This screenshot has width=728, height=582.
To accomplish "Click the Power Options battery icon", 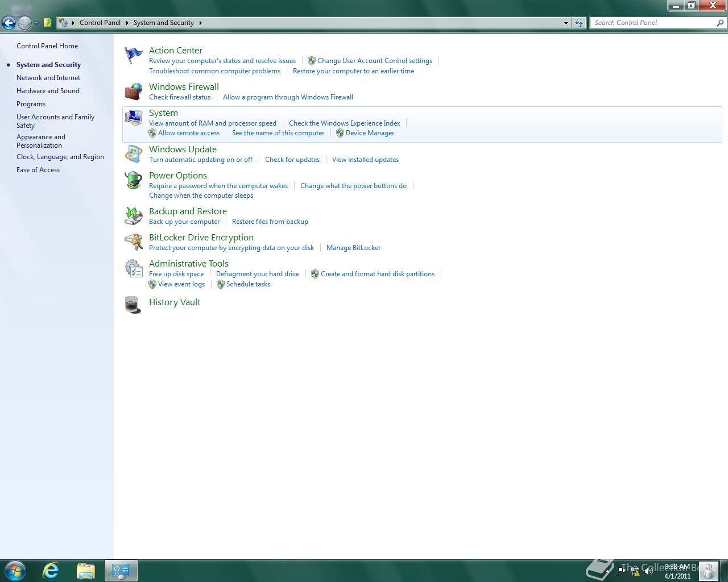I will 134,180.
